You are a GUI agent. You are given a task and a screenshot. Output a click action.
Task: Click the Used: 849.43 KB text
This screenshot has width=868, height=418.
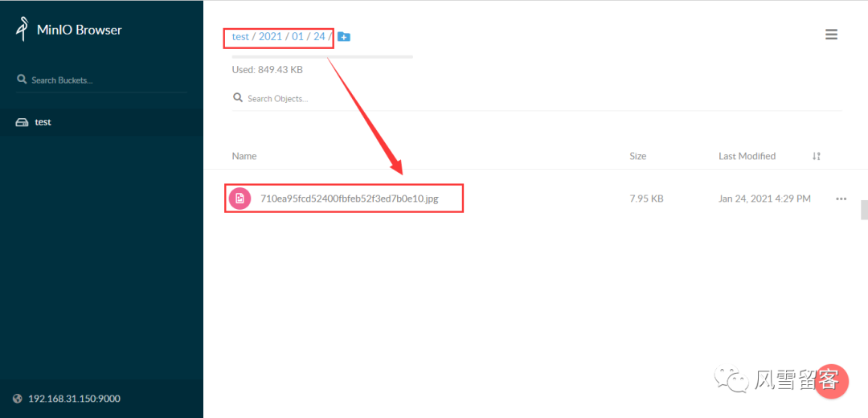click(x=268, y=70)
